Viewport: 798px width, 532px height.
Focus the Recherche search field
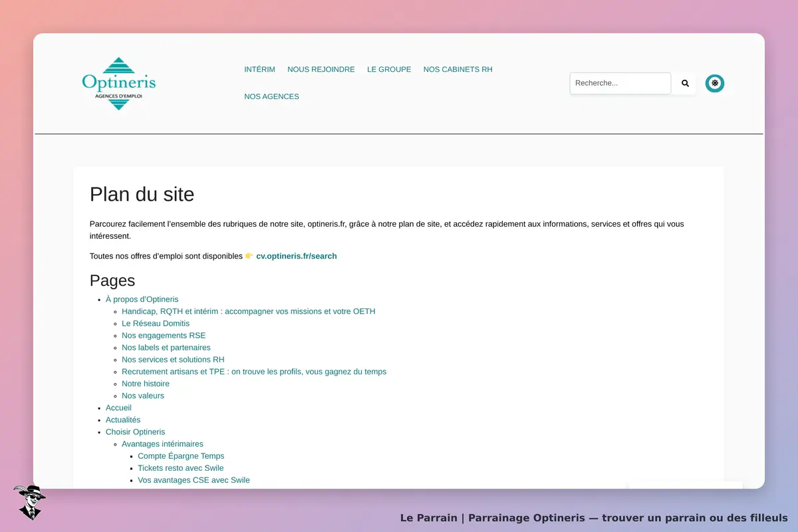coord(620,83)
